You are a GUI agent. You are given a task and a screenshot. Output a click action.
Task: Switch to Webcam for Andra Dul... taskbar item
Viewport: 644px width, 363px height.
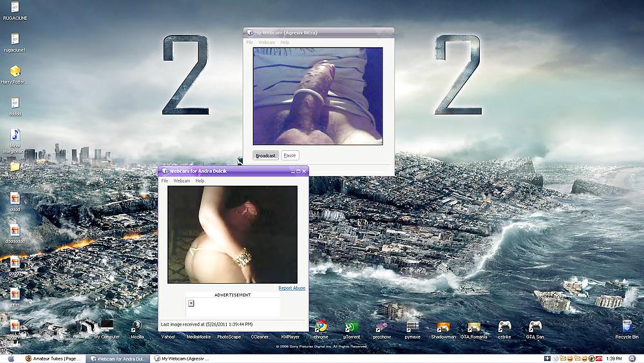tap(118, 358)
